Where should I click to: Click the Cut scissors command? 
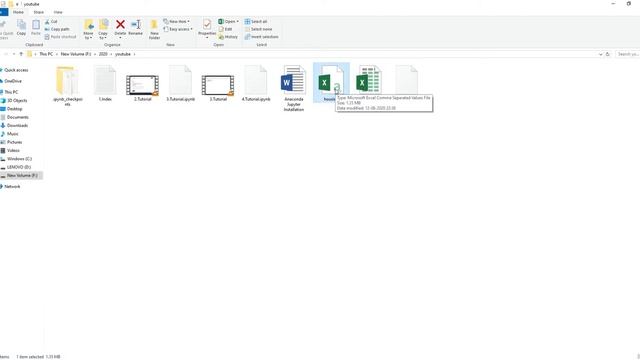point(51,22)
